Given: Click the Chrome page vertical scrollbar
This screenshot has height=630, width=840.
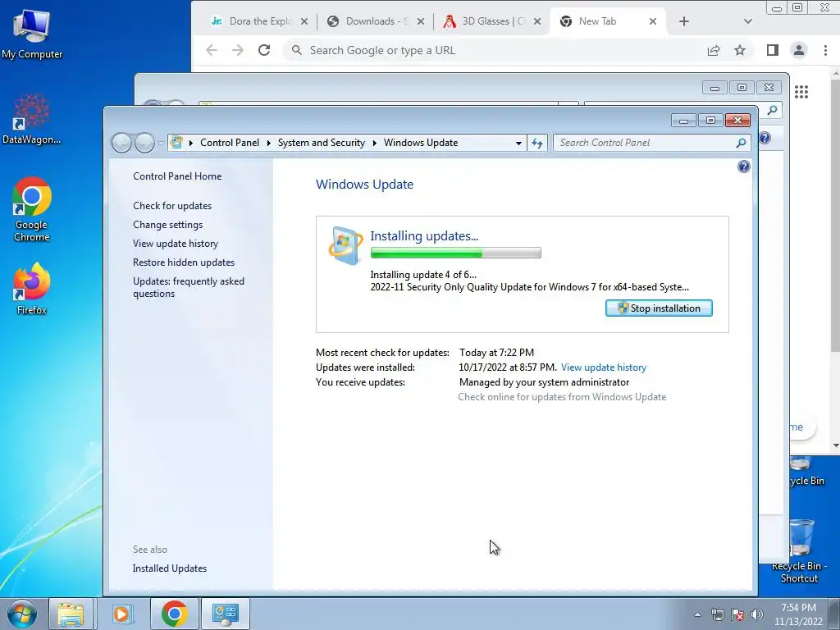Looking at the screenshot, I should (x=835, y=214).
